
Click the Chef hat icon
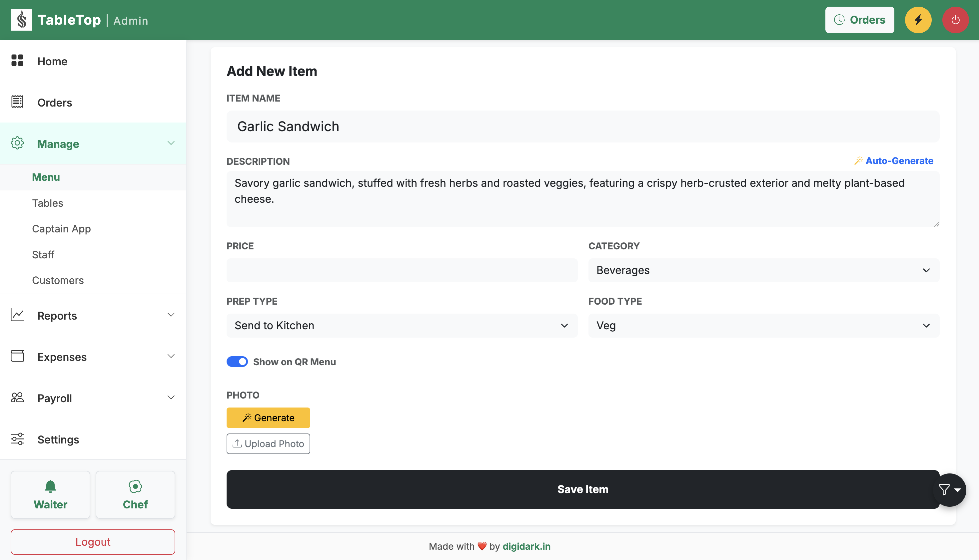[x=135, y=486]
